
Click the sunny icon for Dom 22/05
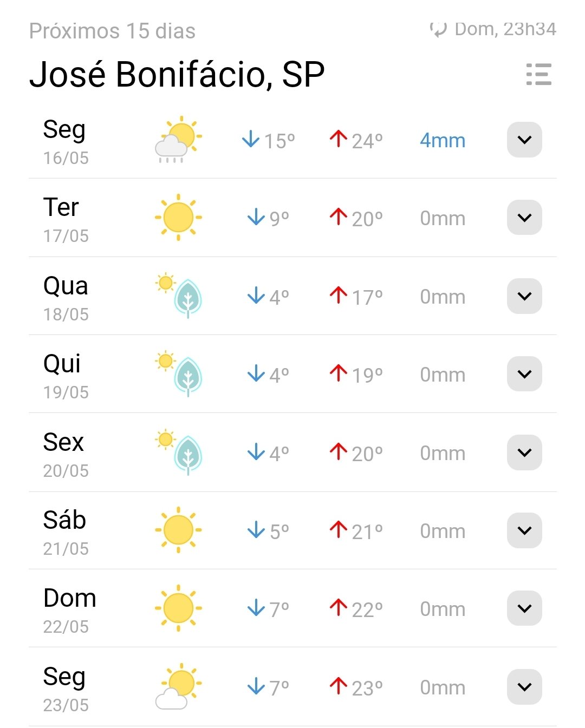178,608
